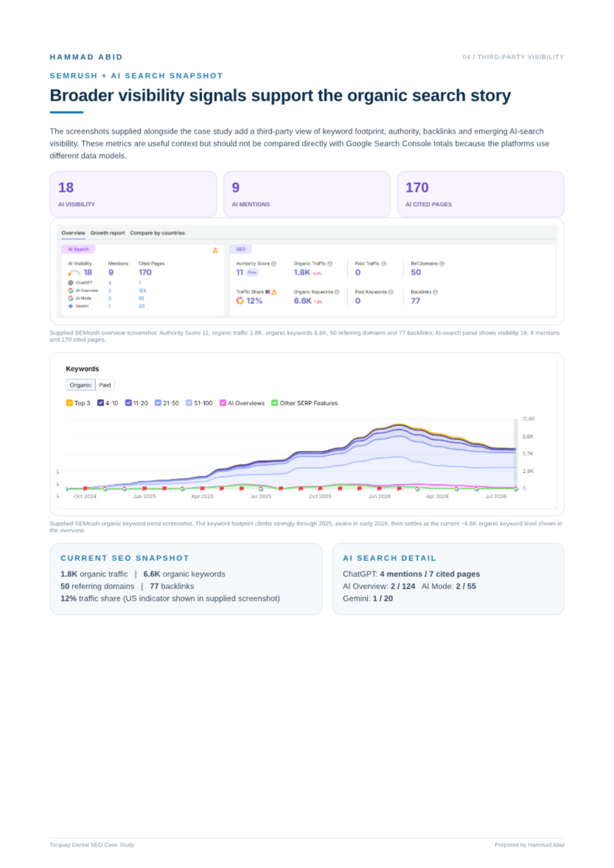Click the AI Search panel label

click(x=78, y=249)
